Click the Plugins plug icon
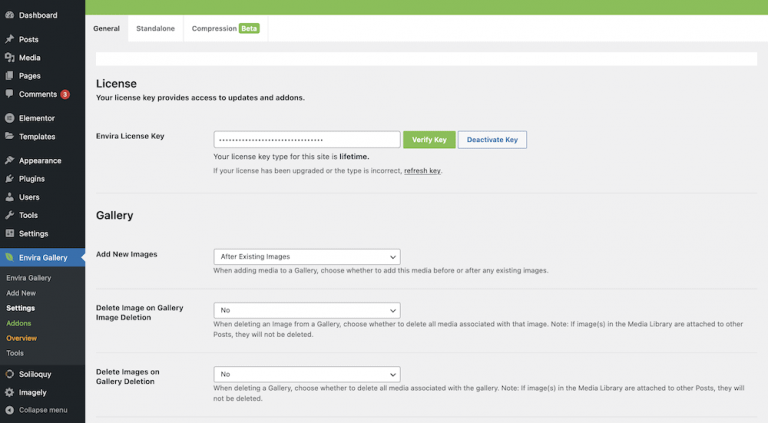Image resolution: width=768 pixels, height=423 pixels. [9, 178]
